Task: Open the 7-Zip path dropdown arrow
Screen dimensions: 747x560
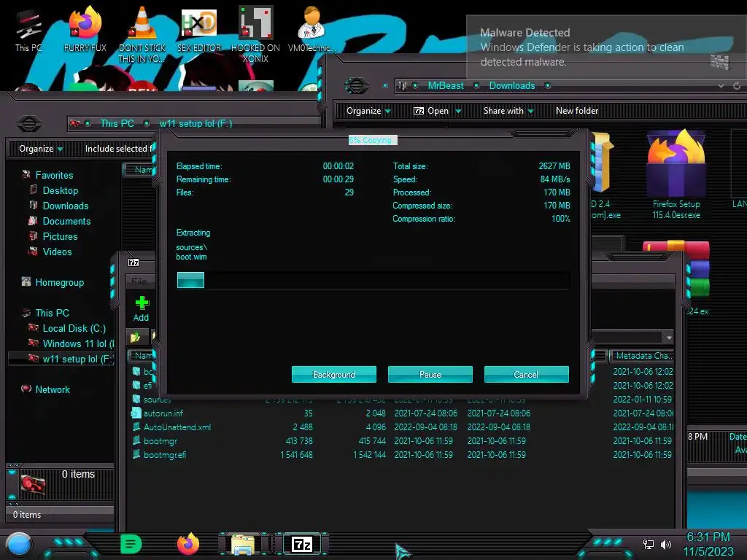Action: 669,337
